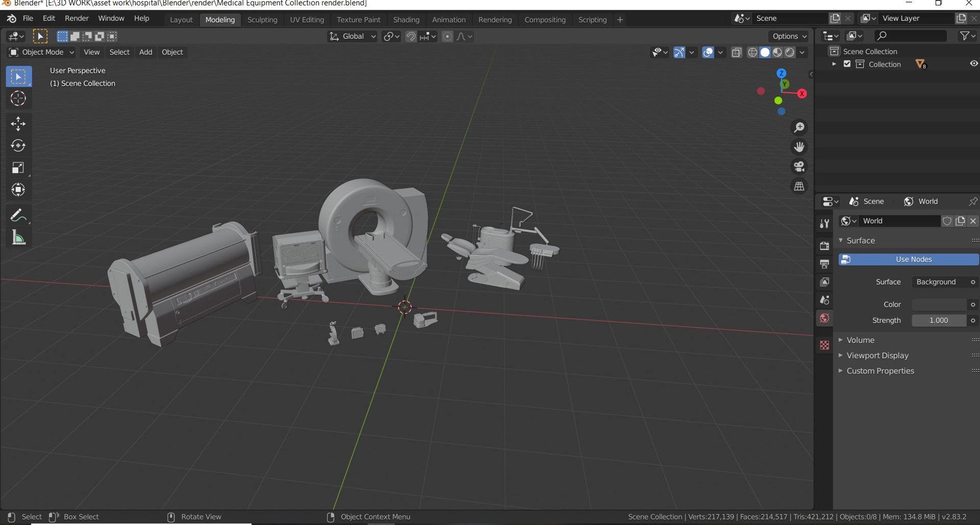
Task: Toggle X-ray mode
Action: click(737, 53)
